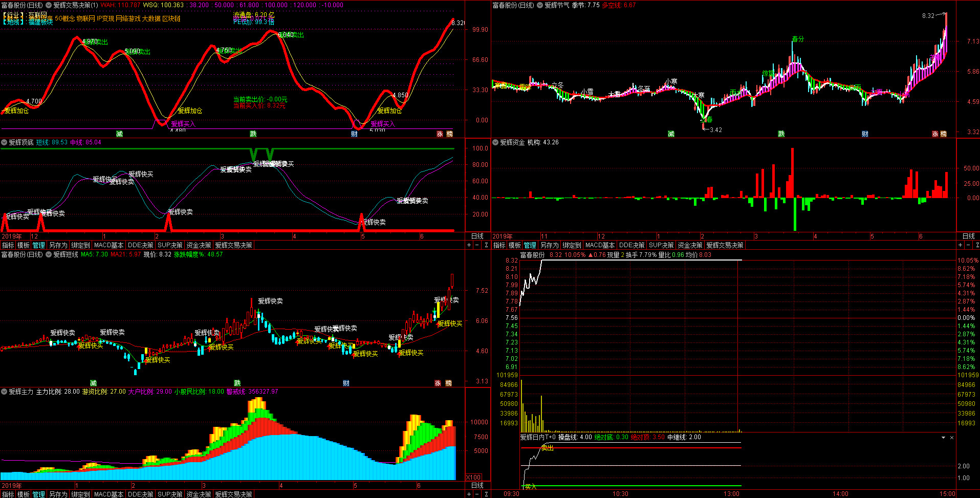Switch to 爱辉交易决策 tab below the 爱辉主力 panel
This screenshot has width=980, height=498.
click(x=233, y=494)
